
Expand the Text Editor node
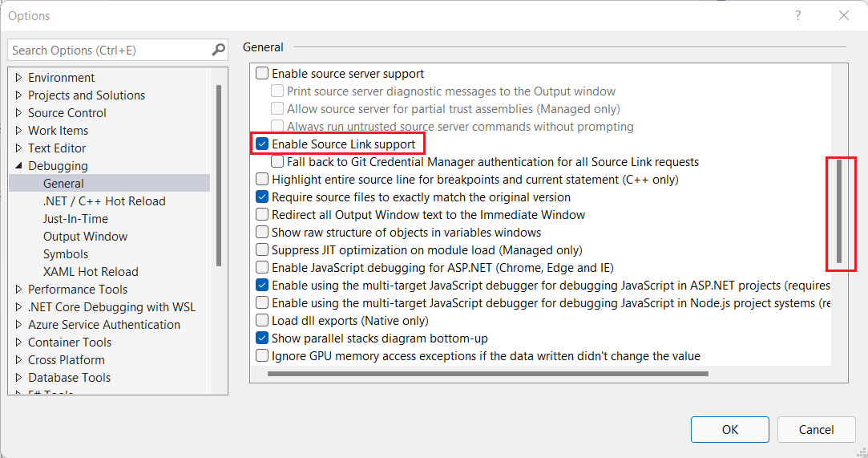[x=18, y=148]
